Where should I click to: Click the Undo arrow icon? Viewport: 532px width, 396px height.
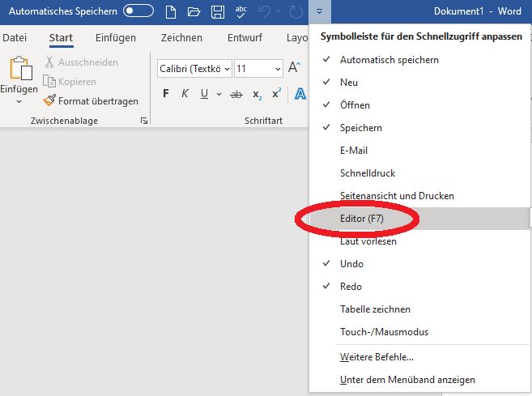pyautogui.click(x=265, y=12)
